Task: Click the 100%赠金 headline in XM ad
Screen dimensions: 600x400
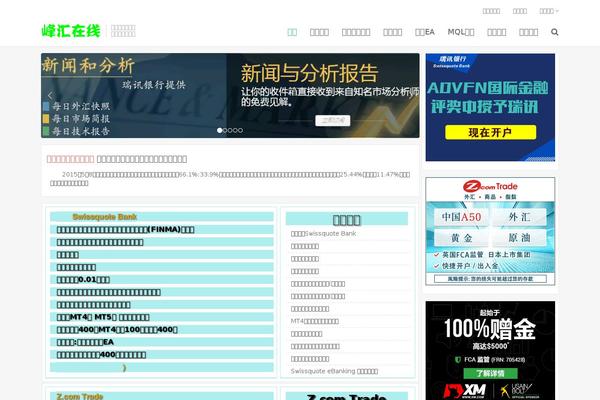Action: (x=490, y=329)
